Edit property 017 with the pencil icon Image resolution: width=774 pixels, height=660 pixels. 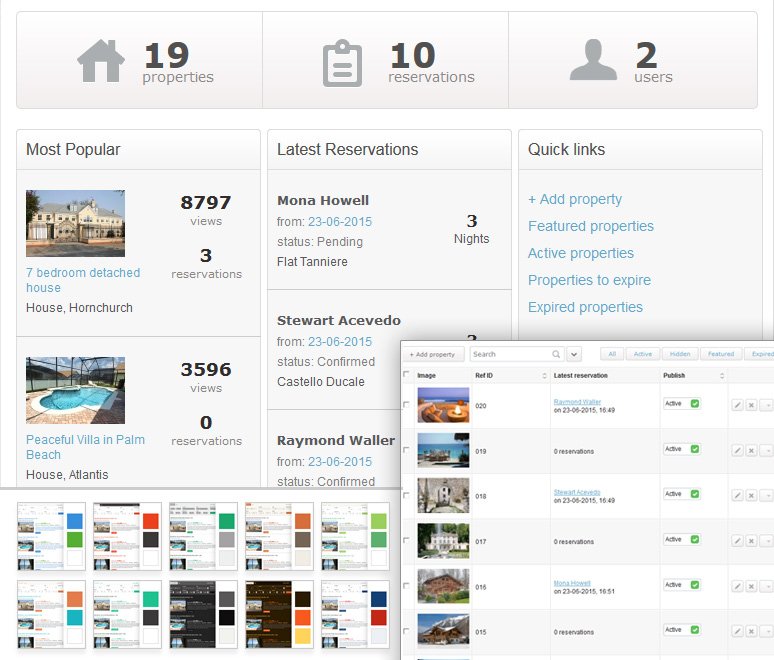click(x=737, y=541)
